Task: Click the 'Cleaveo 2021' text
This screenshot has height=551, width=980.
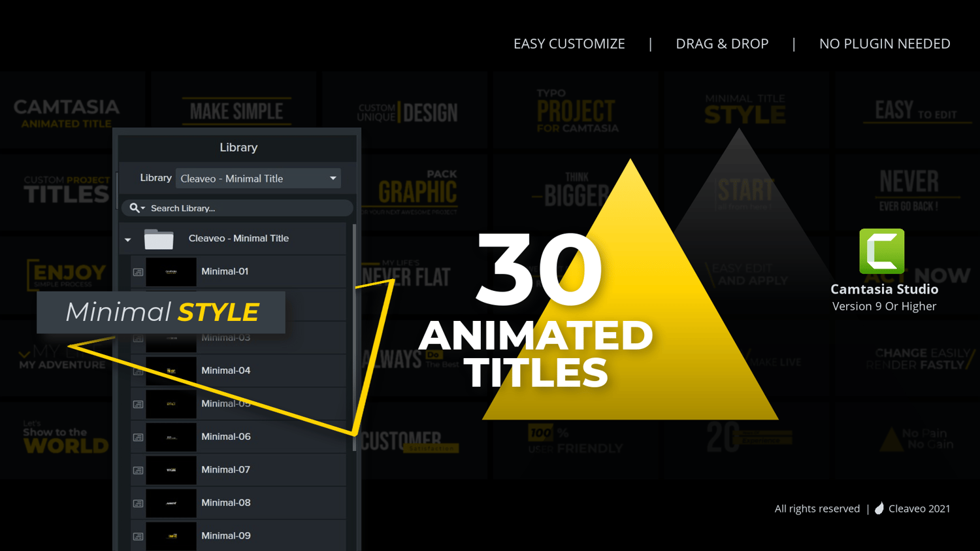Action: pos(919,509)
